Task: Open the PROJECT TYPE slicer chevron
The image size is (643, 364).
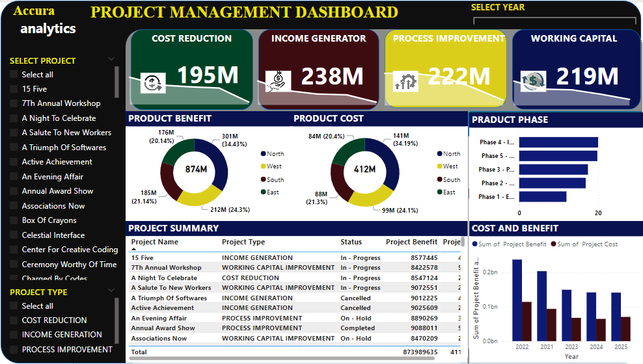Action: [111, 291]
